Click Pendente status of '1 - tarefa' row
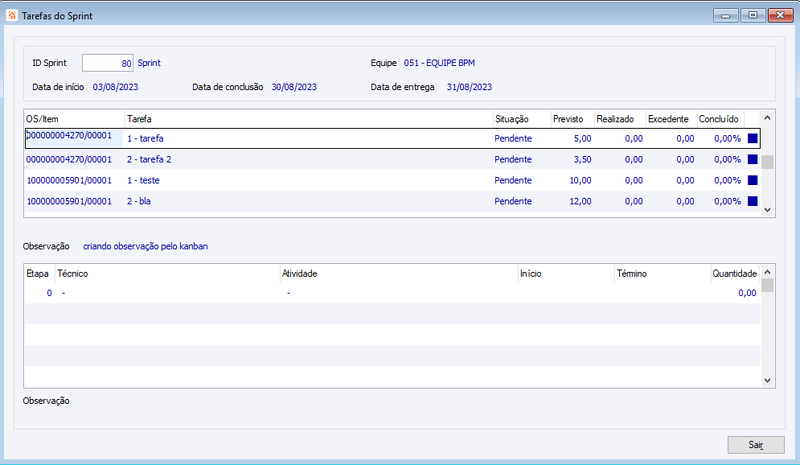 (x=513, y=138)
